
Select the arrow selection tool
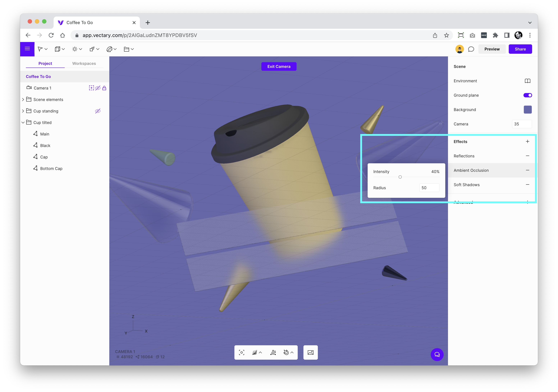tap(40, 49)
